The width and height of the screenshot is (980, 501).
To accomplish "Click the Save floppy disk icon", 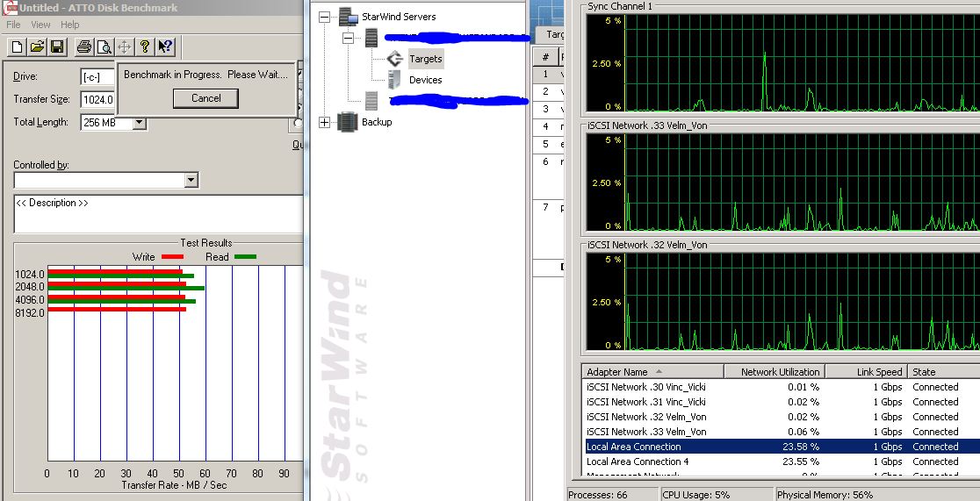I will pyautogui.click(x=57, y=47).
